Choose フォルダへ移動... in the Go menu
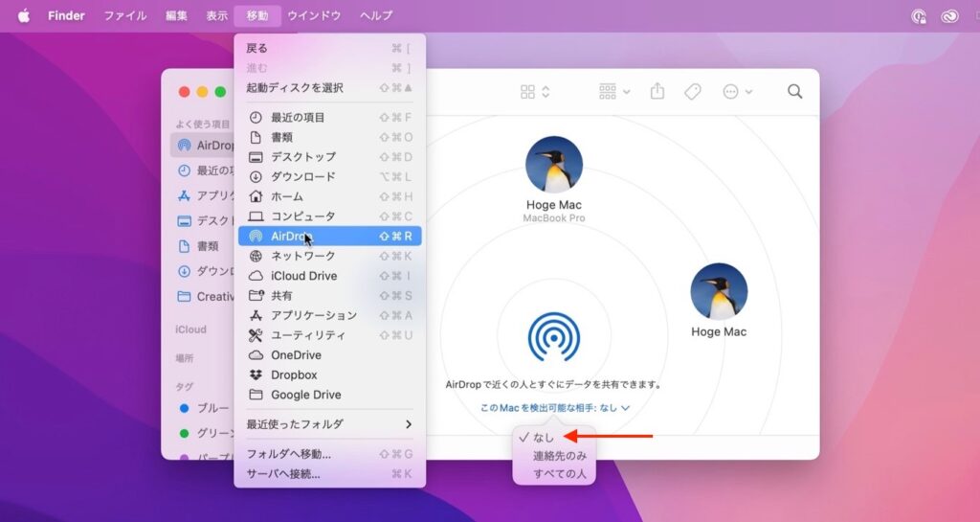 click(329, 454)
